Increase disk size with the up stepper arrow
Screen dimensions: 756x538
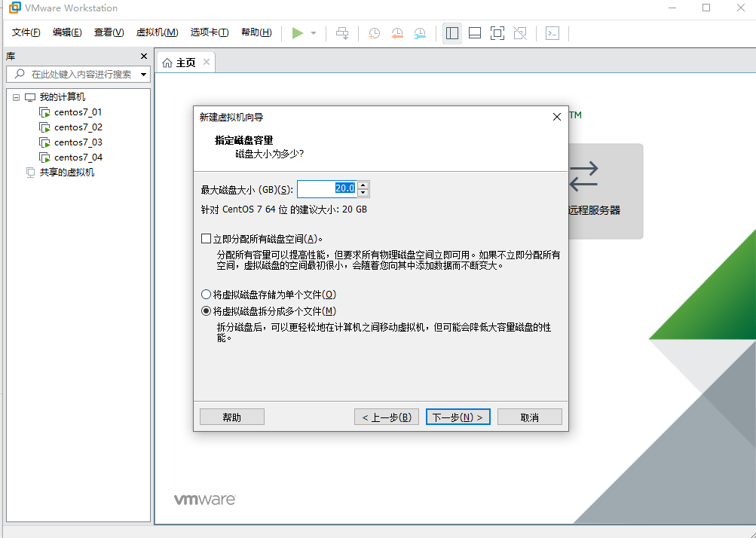point(363,185)
